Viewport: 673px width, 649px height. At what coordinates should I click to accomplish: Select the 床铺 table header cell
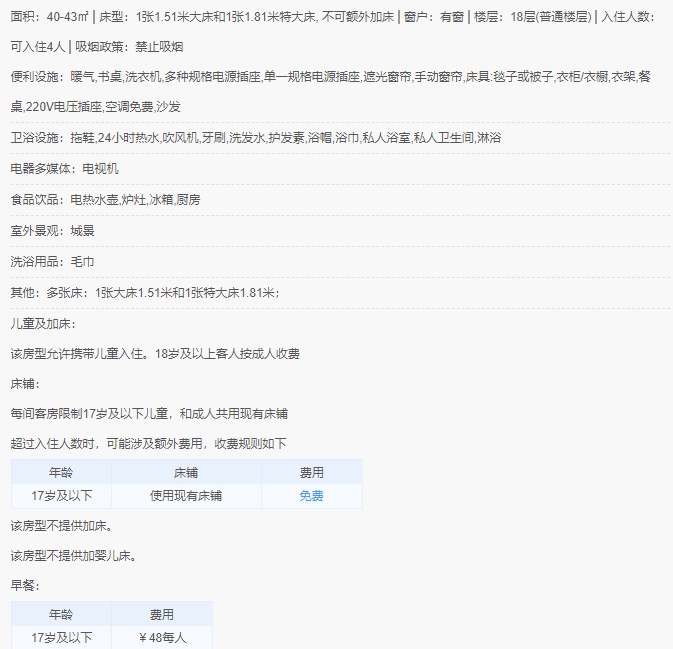click(186, 473)
